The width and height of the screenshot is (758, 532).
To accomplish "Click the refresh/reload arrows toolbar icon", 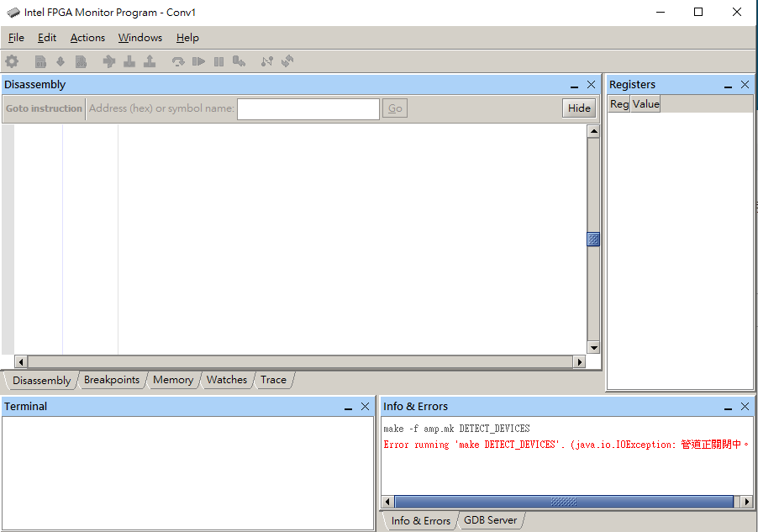I will point(287,61).
